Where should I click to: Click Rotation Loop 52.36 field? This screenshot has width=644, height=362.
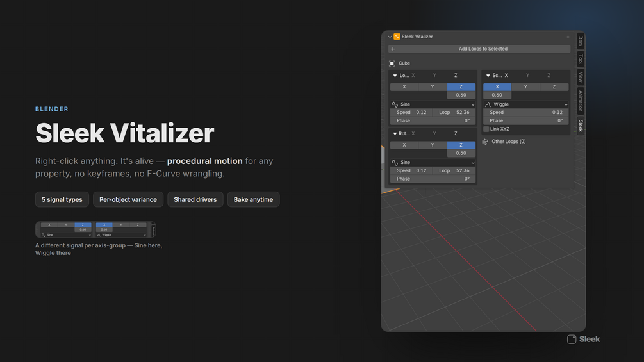(454, 170)
